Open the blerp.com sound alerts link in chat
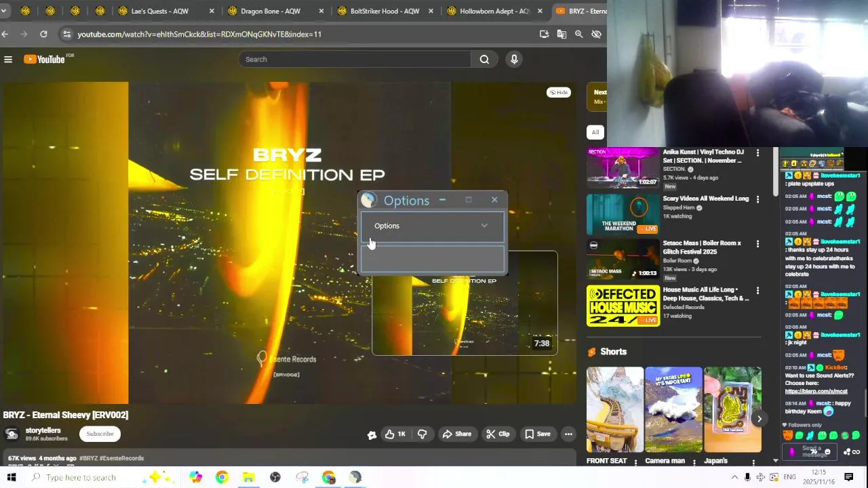The image size is (868, 488). (x=816, y=391)
